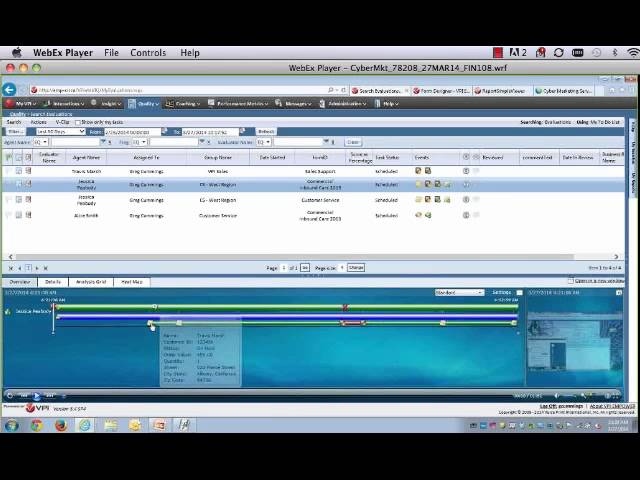The height and width of the screenshot is (480, 640).
Task: Sort by the Task Status column header
Action: click(387, 157)
